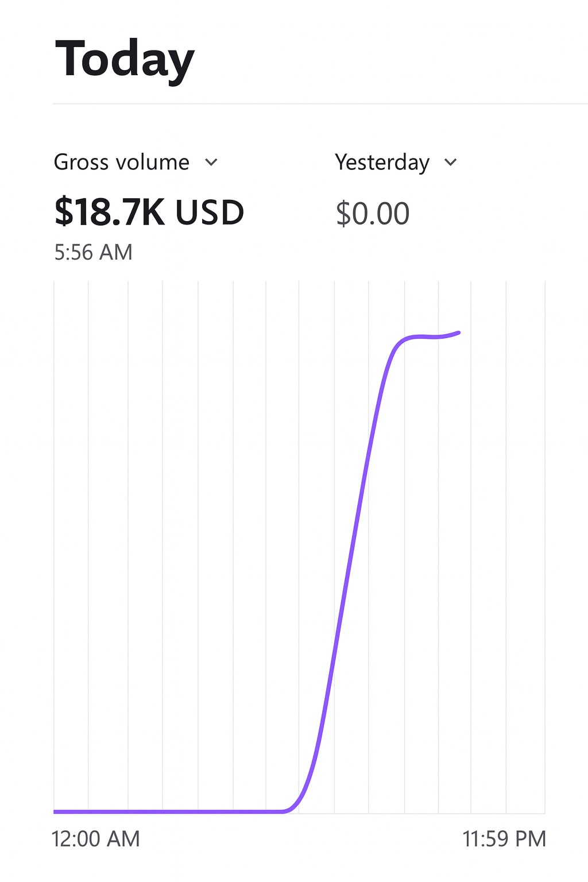Click the $18.7K USD gross volume amount
The image size is (588, 882).
[x=149, y=212]
